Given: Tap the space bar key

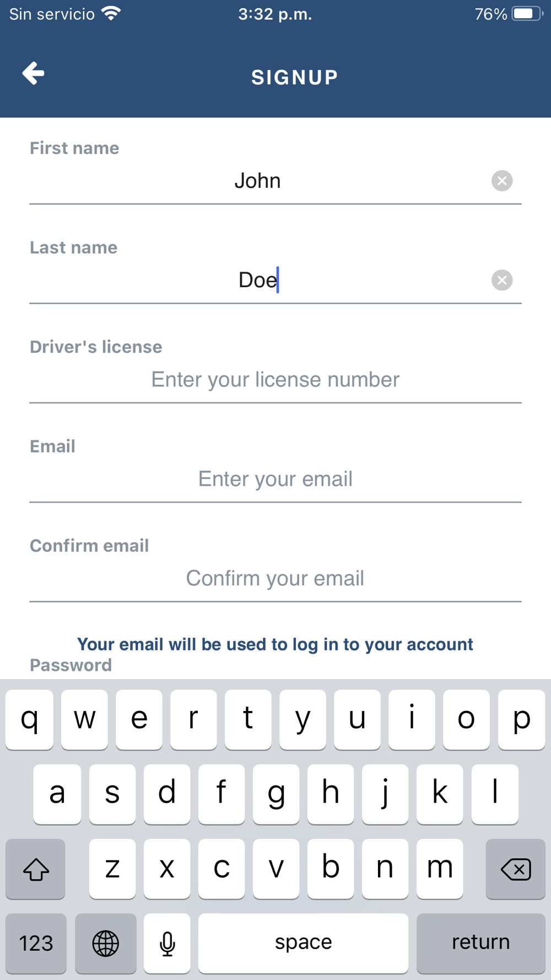Looking at the screenshot, I should [x=304, y=943].
